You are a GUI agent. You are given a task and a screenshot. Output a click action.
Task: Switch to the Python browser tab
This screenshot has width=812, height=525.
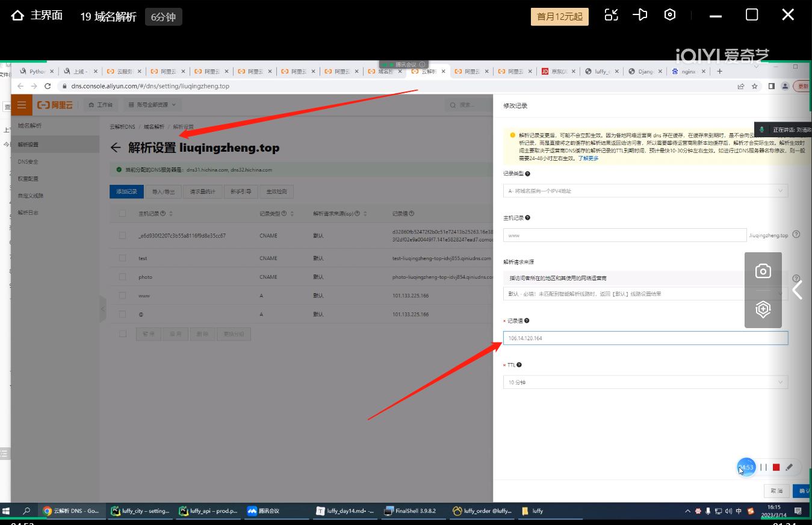[x=37, y=71]
